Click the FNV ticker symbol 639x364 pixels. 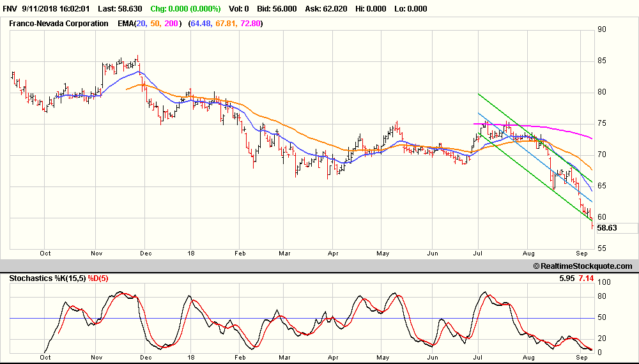(x=10, y=9)
